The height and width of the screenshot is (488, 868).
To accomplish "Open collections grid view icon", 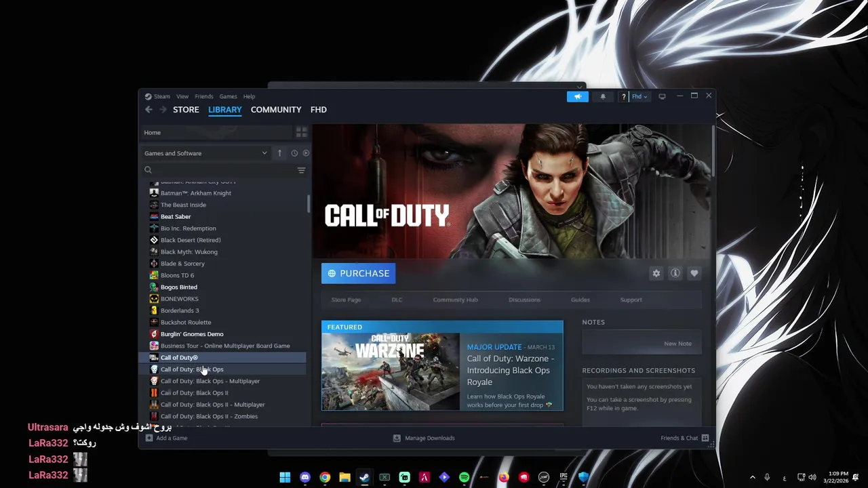I will tap(302, 132).
